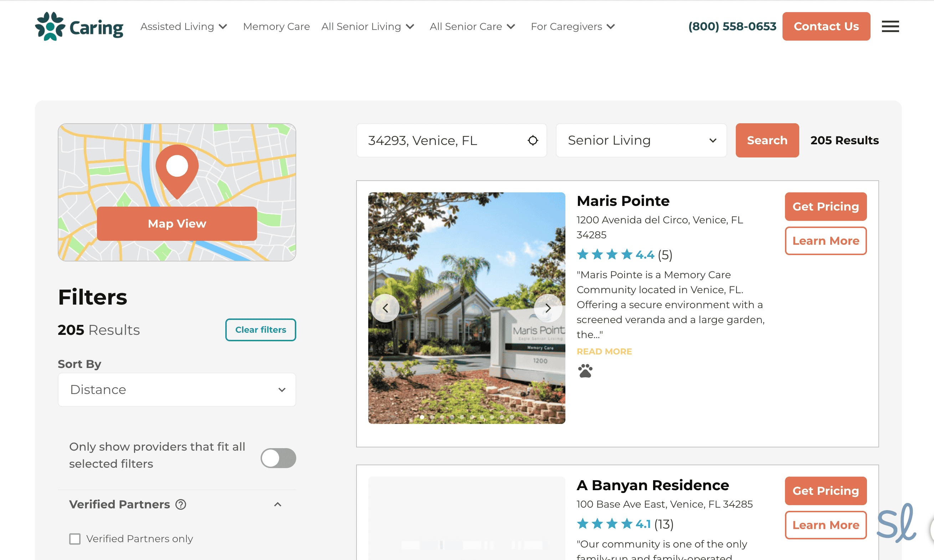Collapse the Verified Partners section
The image size is (934, 560).
click(277, 504)
